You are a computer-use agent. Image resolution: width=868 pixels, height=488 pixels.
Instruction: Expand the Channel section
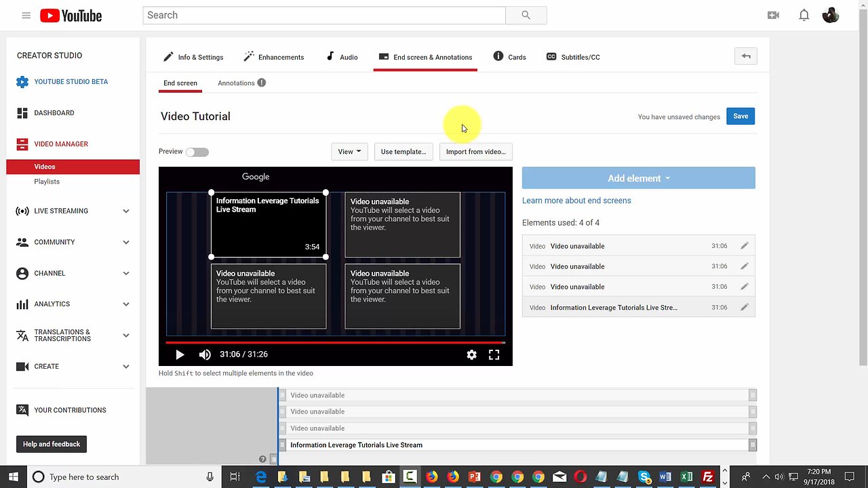pos(125,273)
